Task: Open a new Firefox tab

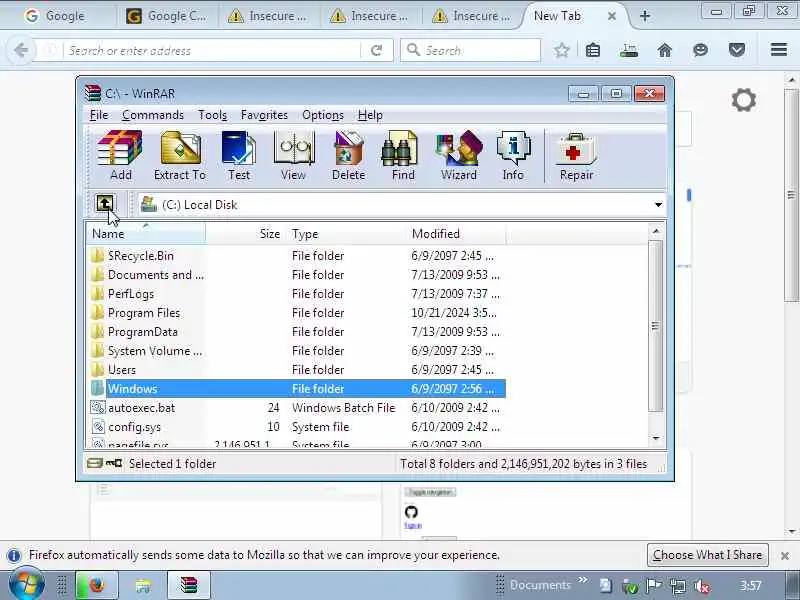Action: [645, 16]
